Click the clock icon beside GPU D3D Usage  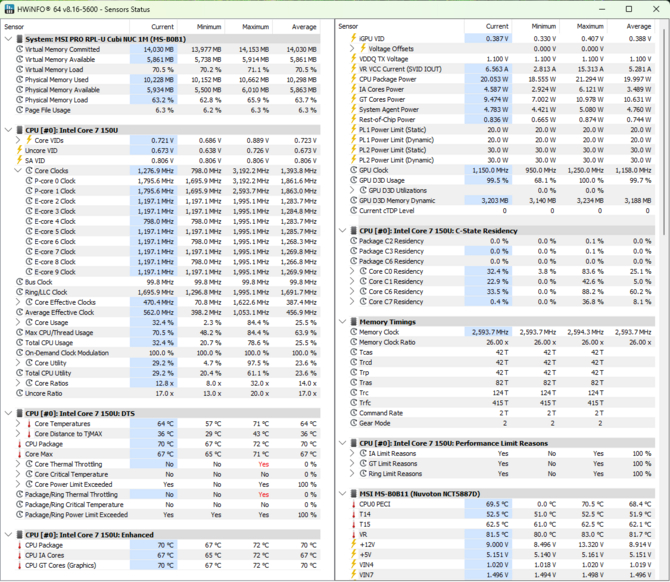click(354, 180)
